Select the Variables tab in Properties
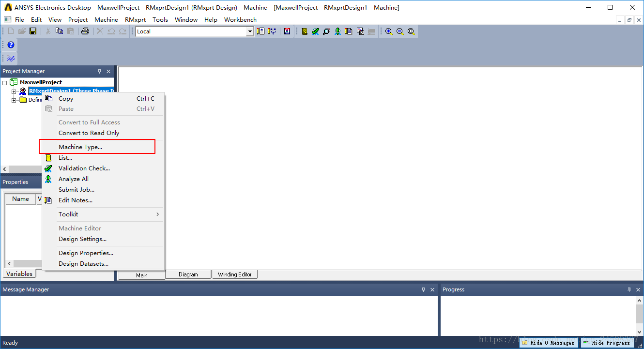 point(19,273)
